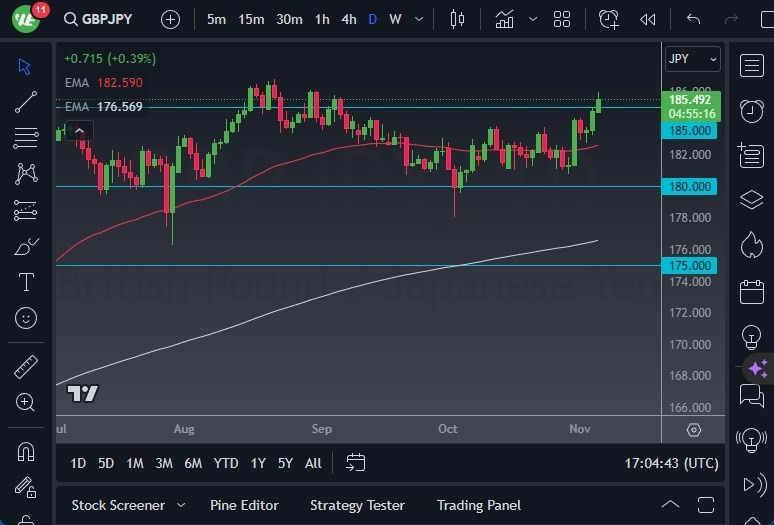Select the text annotation tool
Viewport: 774px width, 525px height.
(x=26, y=282)
